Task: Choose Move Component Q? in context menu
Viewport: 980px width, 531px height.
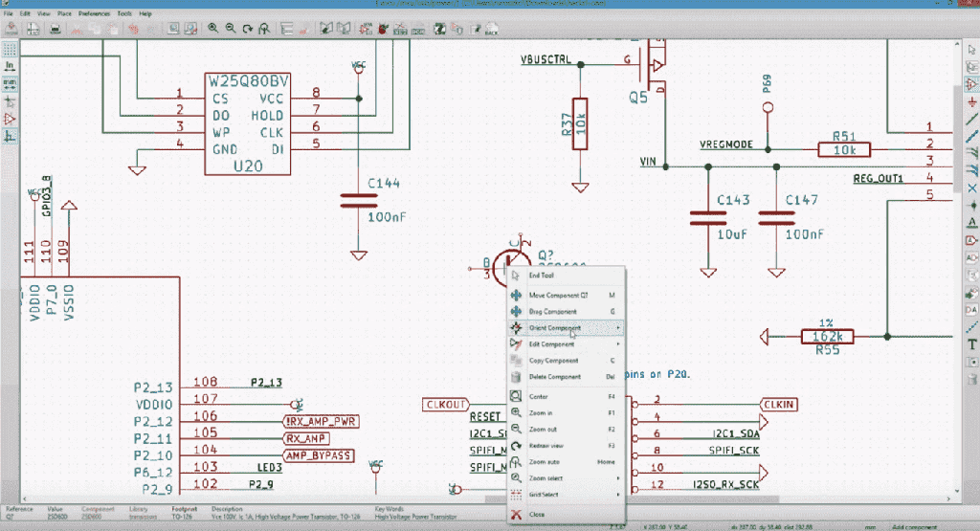Action: click(x=567, y=295)
